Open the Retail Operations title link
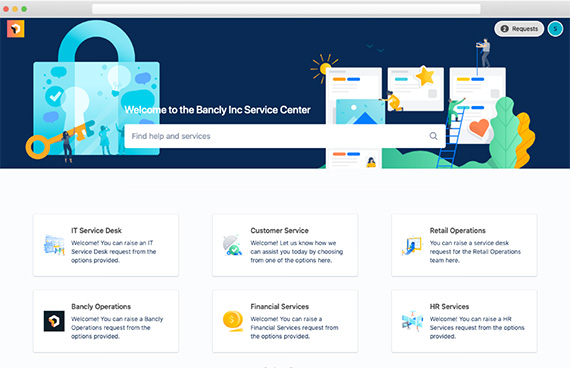 click(457, 231)
